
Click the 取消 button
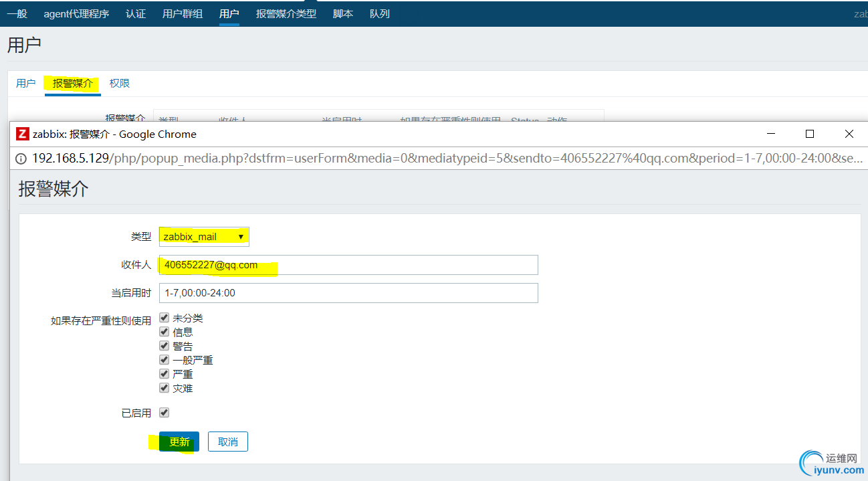click(228, 442)
